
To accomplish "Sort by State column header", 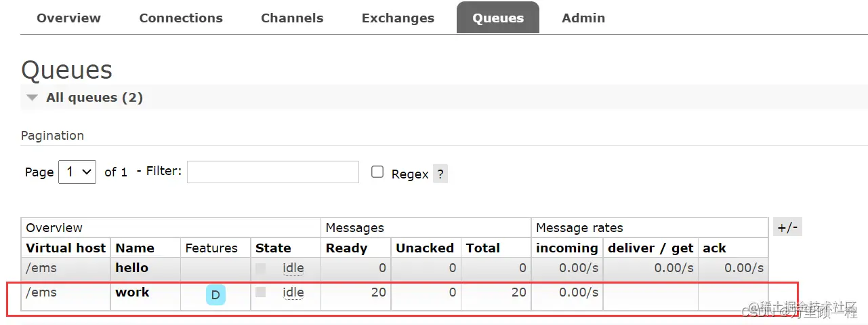I will (273, 248).
